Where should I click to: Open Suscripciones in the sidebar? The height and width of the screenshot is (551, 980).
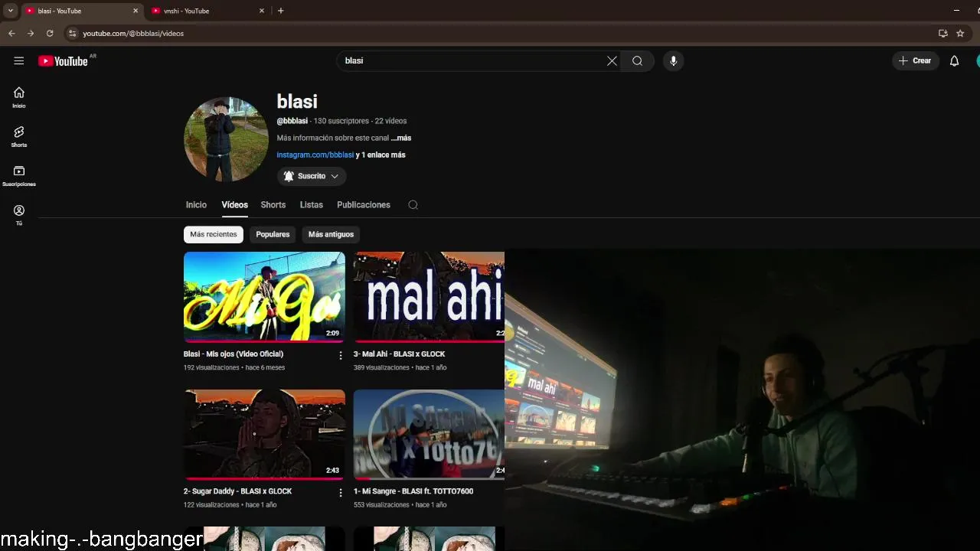click(19, 176)
